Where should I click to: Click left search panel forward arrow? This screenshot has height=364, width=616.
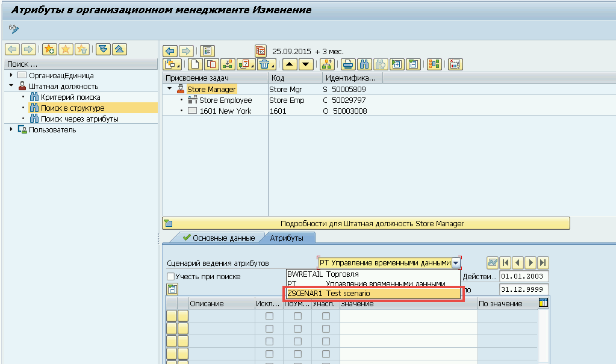pyautogui.click(x=28, y=49)
